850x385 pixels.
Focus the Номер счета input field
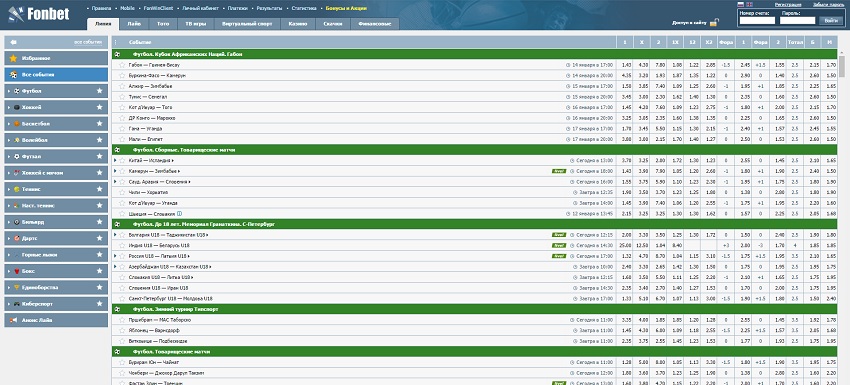coord(757,20)
